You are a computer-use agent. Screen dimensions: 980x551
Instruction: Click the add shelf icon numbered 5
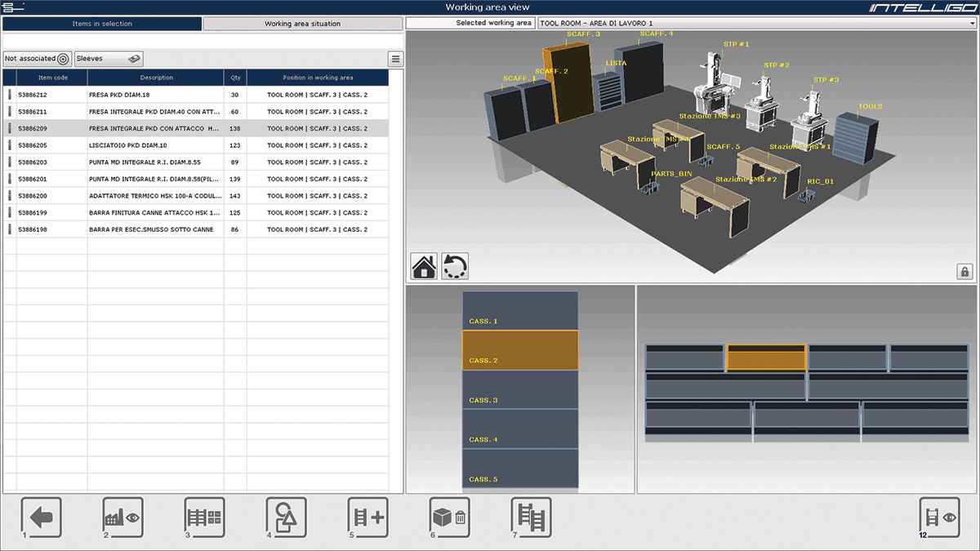point(367,518)
